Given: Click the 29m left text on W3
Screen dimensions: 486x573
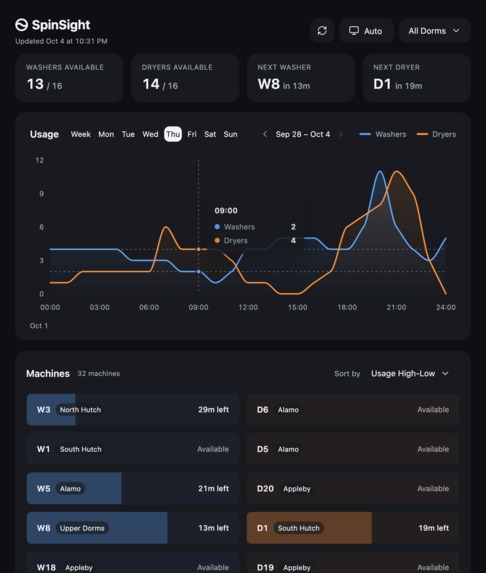Looking at the screenshot, I should click(213, 410).
